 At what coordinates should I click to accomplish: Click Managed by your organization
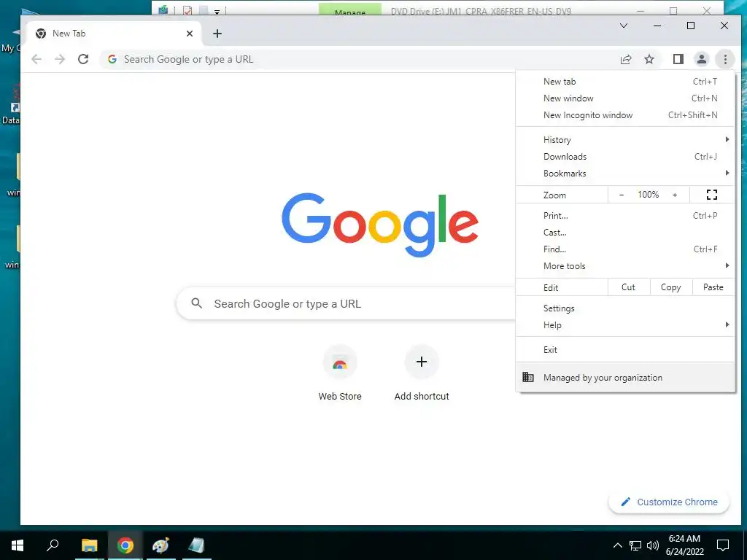[x=625, y=377]
